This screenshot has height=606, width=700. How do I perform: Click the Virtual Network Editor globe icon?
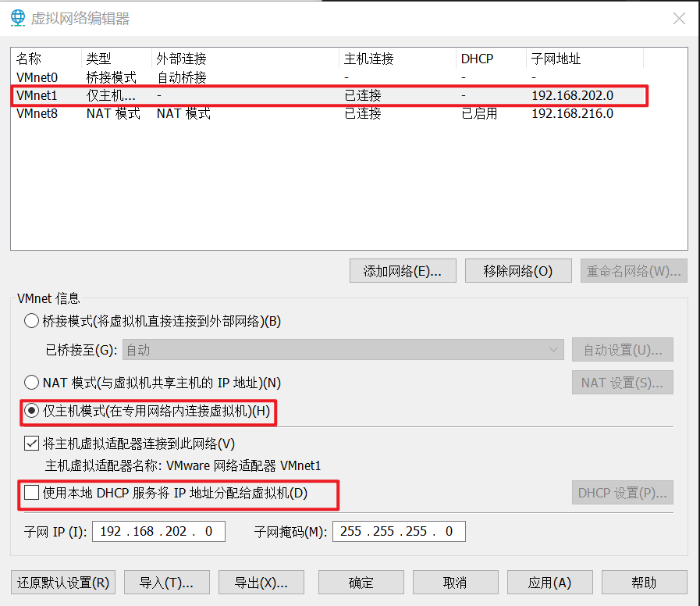(18, 18)
